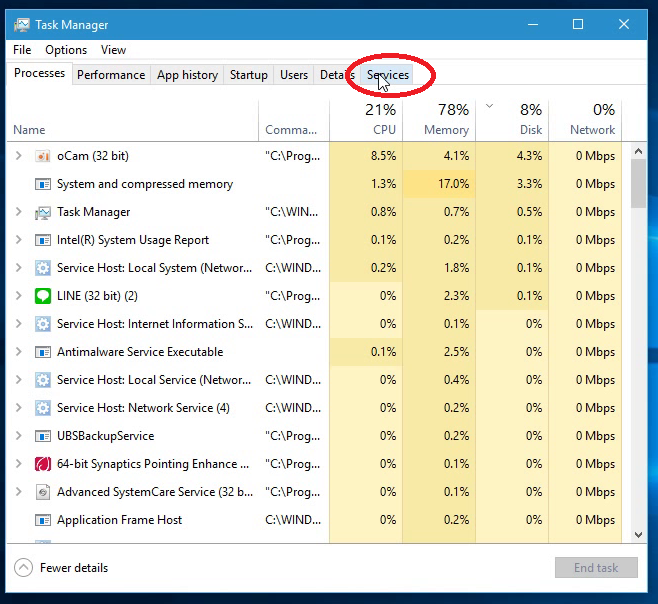
Task: Close the Task Manager window
Action: tap(624, 24)
